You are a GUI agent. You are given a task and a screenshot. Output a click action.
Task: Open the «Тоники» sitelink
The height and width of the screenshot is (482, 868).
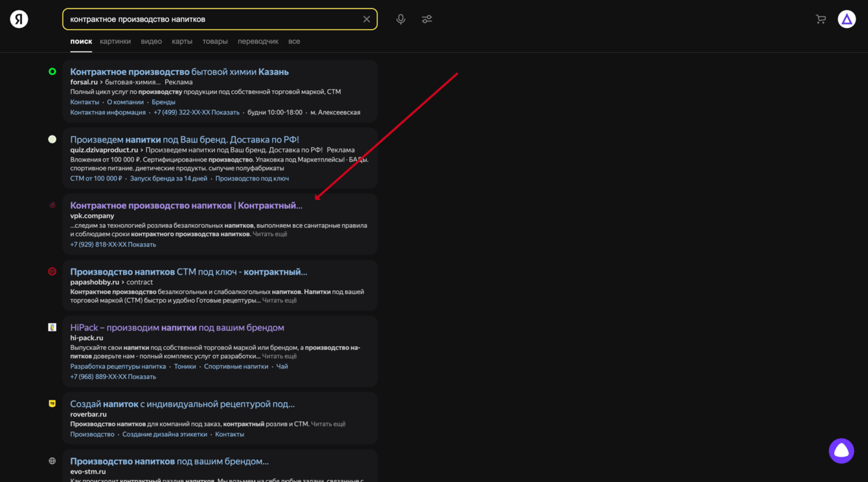185,367
